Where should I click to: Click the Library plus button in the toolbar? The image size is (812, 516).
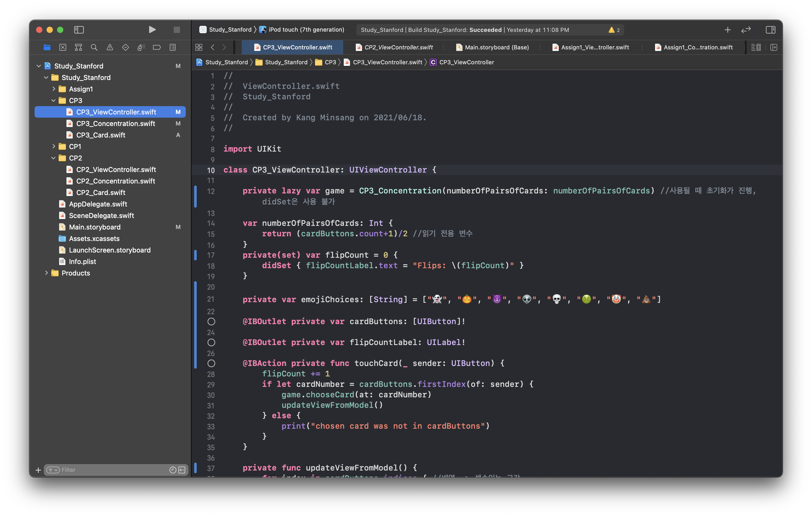[727, 30]
